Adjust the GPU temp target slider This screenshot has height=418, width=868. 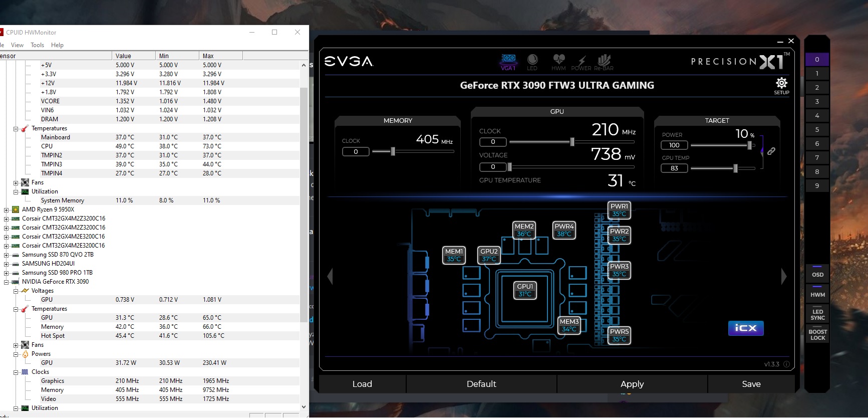[735, 168]
